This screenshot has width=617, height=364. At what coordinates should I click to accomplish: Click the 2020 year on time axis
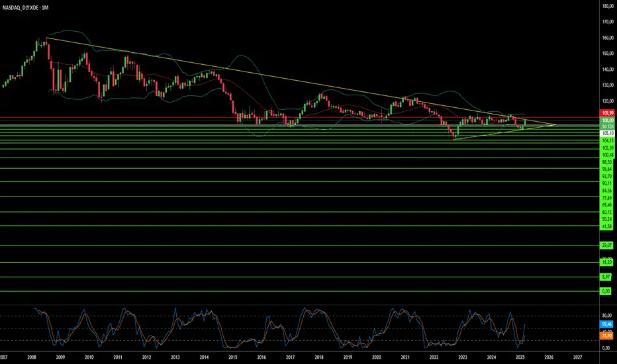(x=377, y=357)
